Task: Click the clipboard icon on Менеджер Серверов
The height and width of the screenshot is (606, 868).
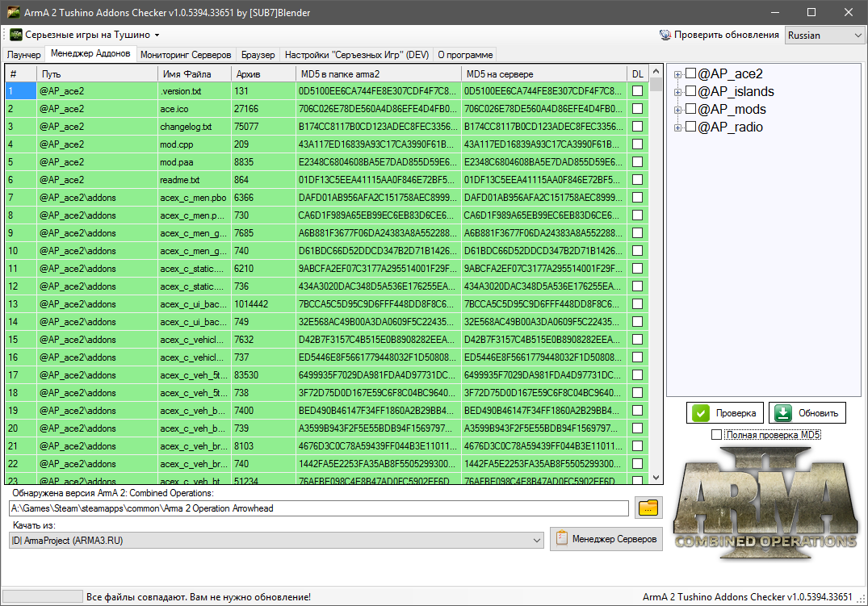Action: click(561, 538)
